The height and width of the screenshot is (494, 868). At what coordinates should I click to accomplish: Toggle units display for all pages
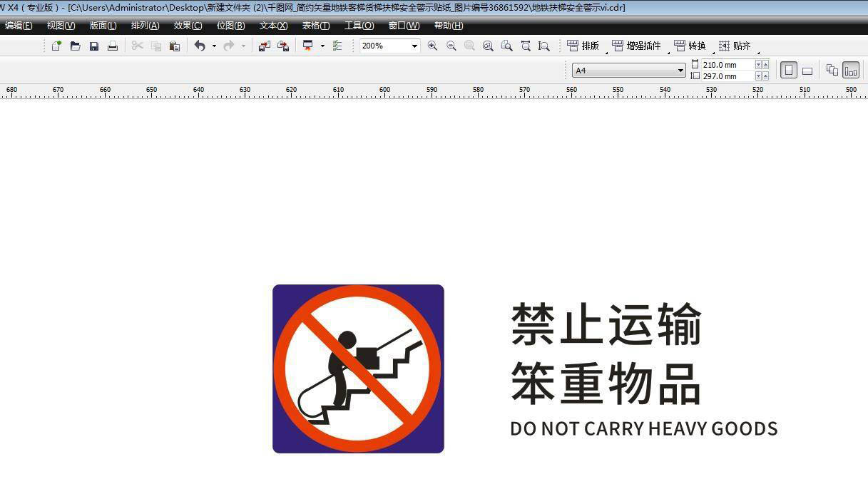tap(831, 70)
